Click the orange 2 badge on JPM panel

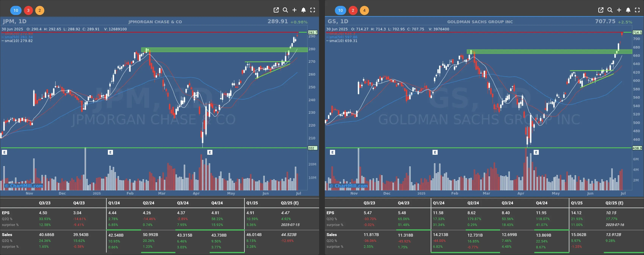point(40,10)
